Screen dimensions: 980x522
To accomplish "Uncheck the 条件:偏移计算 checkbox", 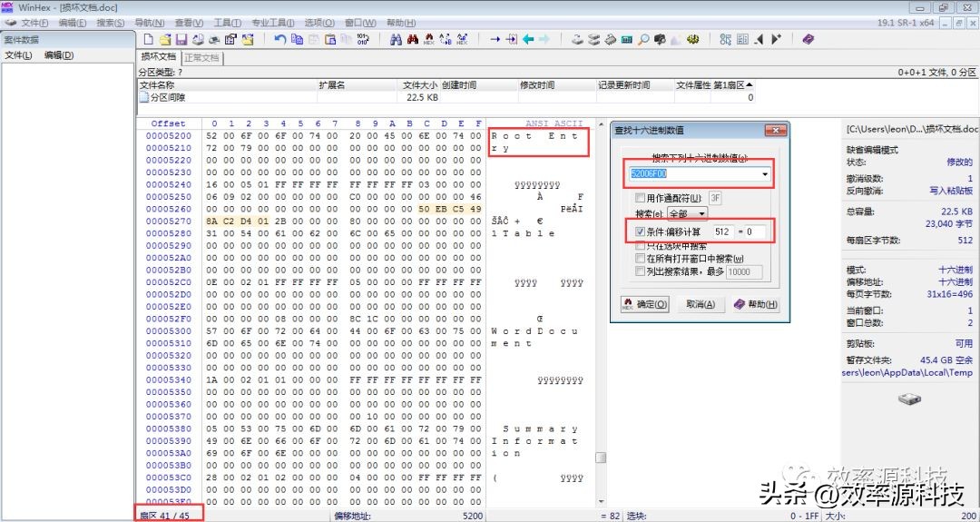I will (x=640, y=231).
